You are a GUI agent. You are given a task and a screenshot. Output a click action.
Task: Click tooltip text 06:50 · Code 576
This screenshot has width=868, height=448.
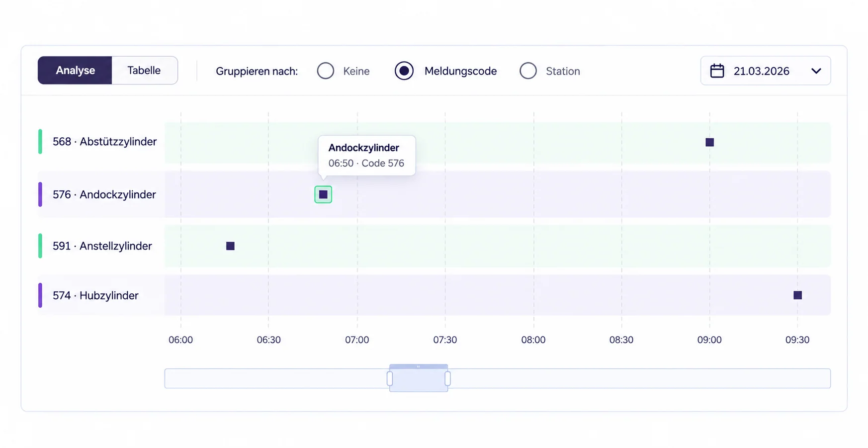point(366,163)
